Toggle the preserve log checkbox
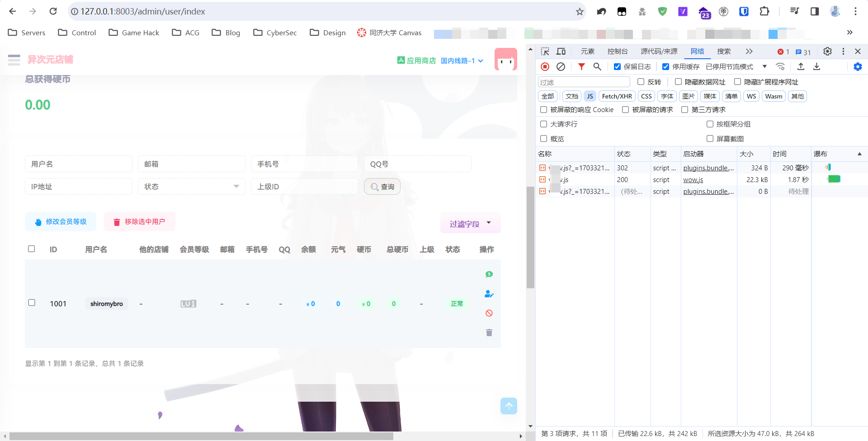Viewport: 868px width, 441px height. coord(617,67)
